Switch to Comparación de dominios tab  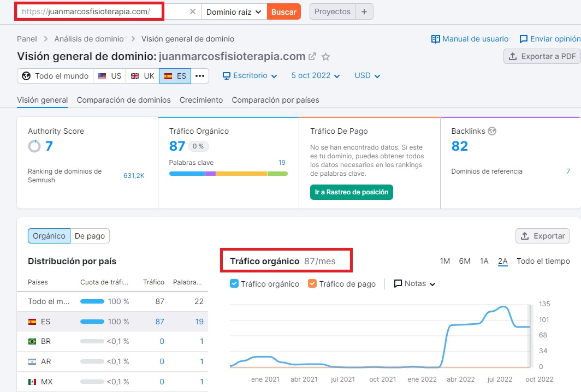(123, 100)
